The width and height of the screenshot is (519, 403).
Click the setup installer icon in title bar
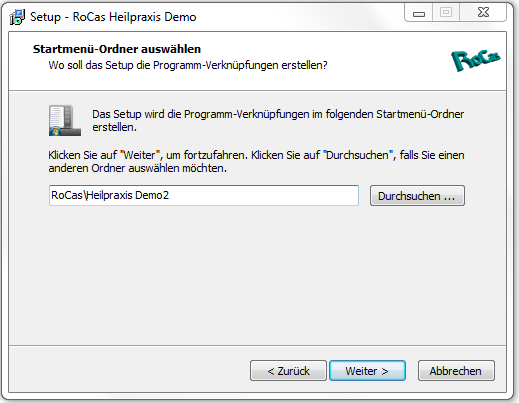(x=17, y=17)
